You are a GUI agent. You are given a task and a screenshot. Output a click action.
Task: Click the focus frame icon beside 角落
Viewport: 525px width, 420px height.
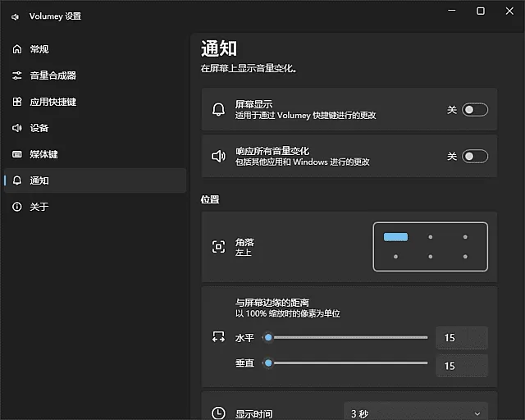(219, 247)
